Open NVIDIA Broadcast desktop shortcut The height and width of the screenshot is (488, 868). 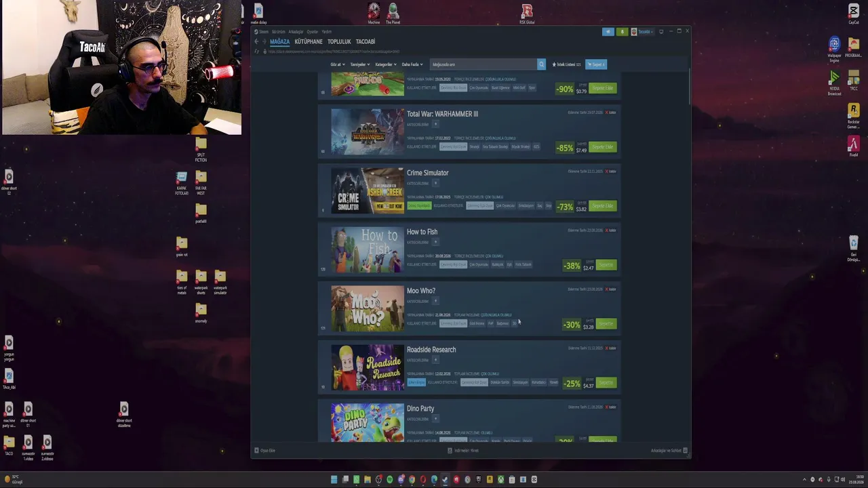(834, 83)
